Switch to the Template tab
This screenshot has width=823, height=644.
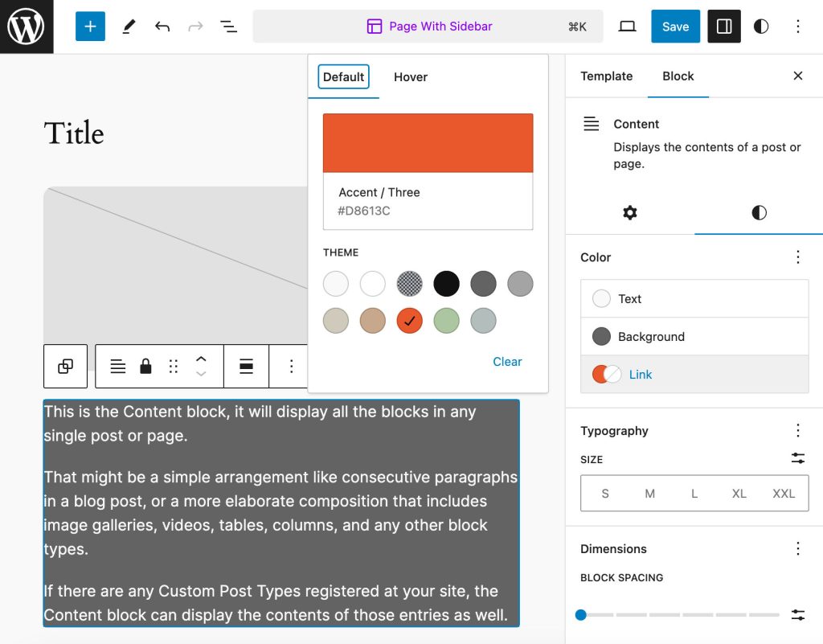click(x=606, y=76)
